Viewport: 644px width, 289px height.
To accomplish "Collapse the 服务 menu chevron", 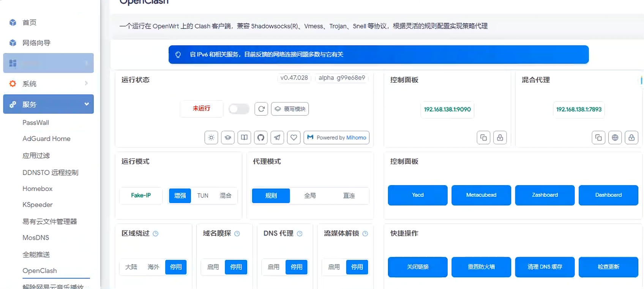I will (x=87, y=104).
